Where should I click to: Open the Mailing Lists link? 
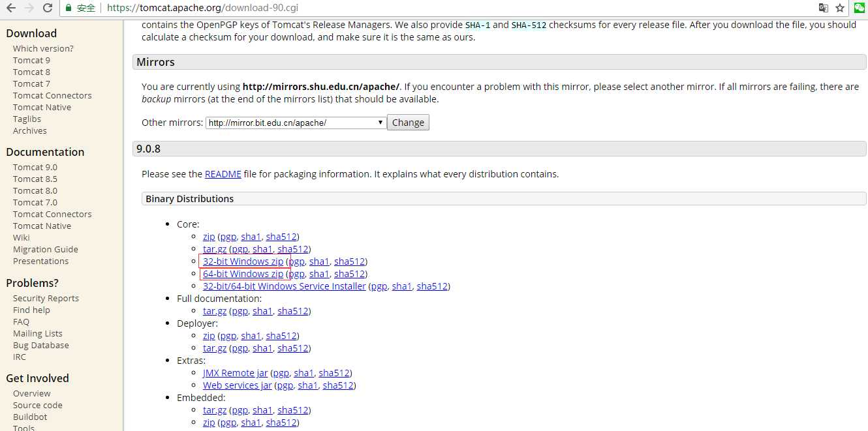(x=38, y=333)
